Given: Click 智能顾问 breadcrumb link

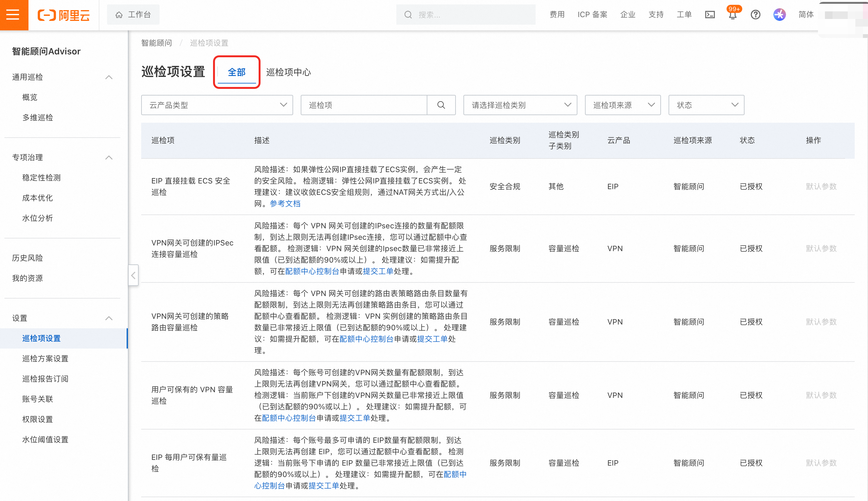Looking at the screenshot, I should [157, 43].
